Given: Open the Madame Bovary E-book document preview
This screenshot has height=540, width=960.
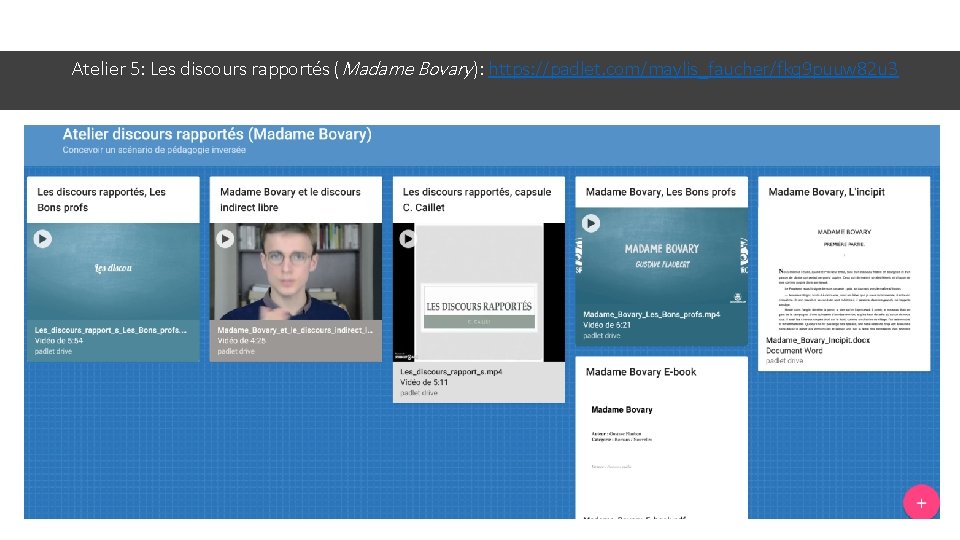Looking at the screenshot, I should point(661,450).
